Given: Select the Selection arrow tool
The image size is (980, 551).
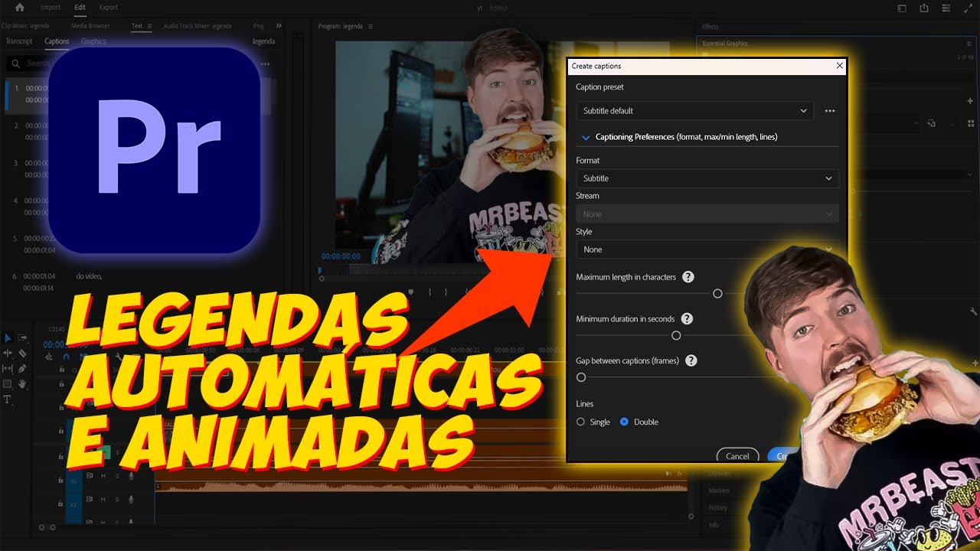Looking at the screenshot, I should pyautogui.click(x=8, y=337).
